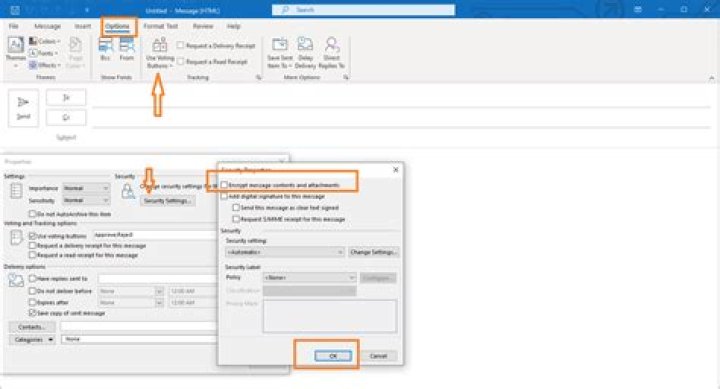This screenshot has width=720, height=389.
Task: Switch to the Insert tab
Action: point(83,26)
